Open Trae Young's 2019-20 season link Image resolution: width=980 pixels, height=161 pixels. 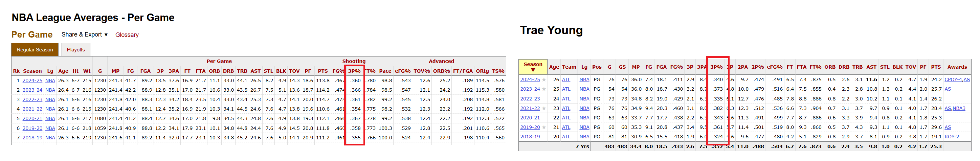point(530,128)
